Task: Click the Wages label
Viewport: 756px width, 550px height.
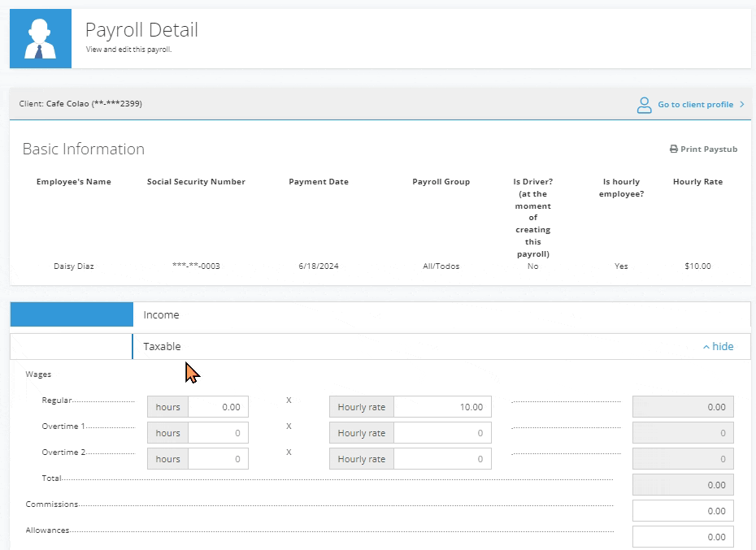Action: click(38, 374)
